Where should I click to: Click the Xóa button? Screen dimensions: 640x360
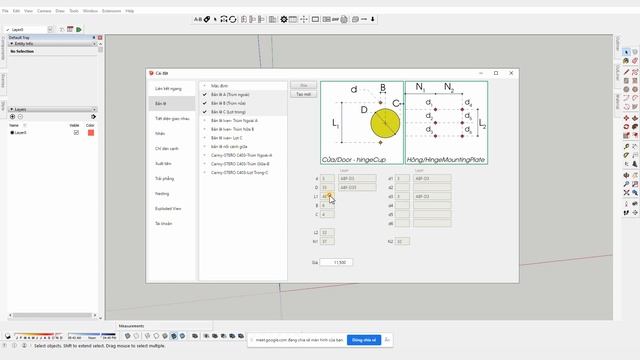point(303,85)
